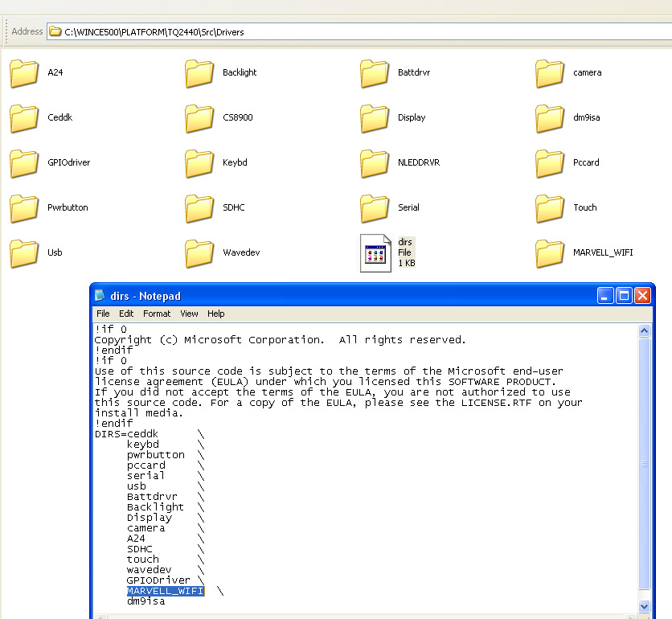Open the Format menu in Notepad

(x=157, y=314)
